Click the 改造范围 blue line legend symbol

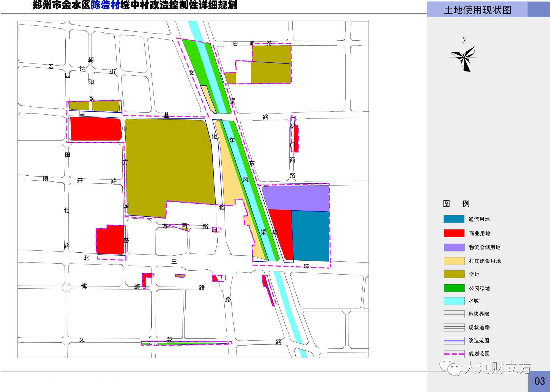[x=454, y=341]
